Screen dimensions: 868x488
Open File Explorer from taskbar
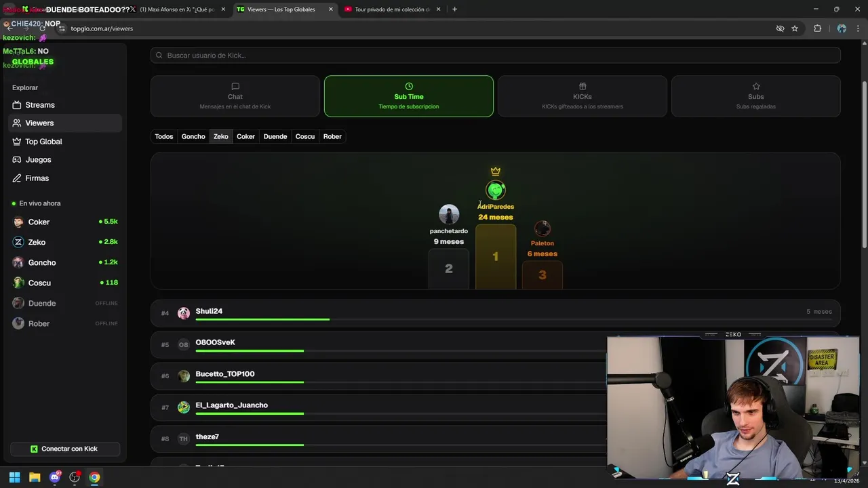tap(35, 477)
